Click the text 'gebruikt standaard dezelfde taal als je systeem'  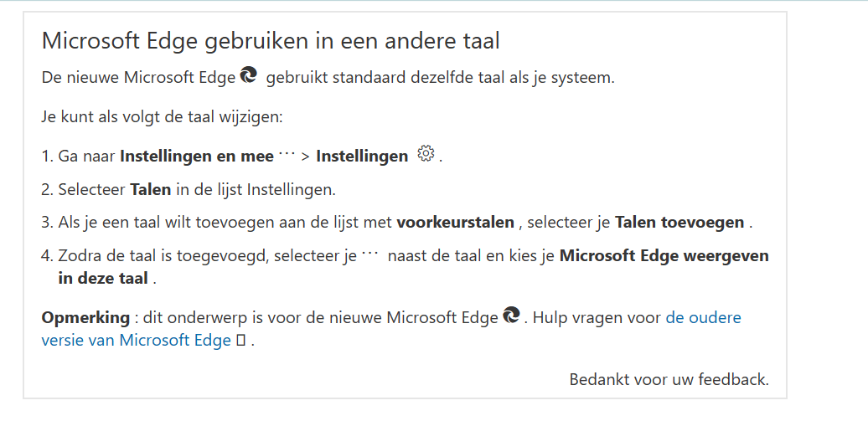438,78
